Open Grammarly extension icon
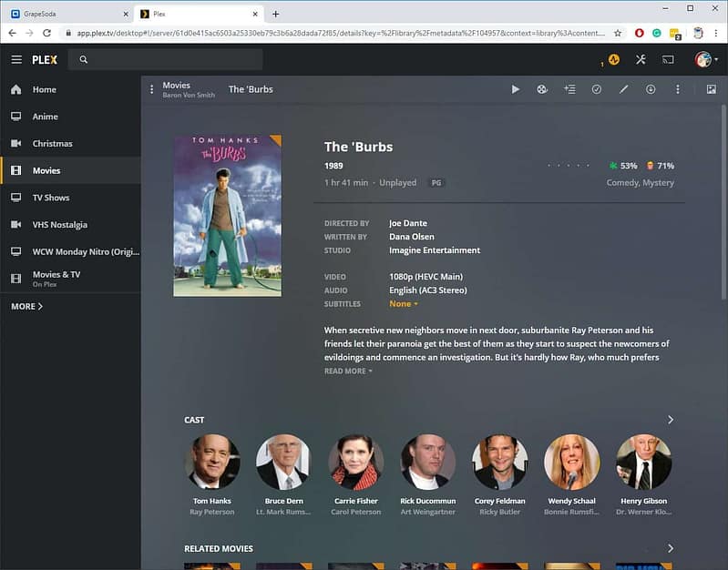This screenshot has width=728, height=570. coord(657,33)
